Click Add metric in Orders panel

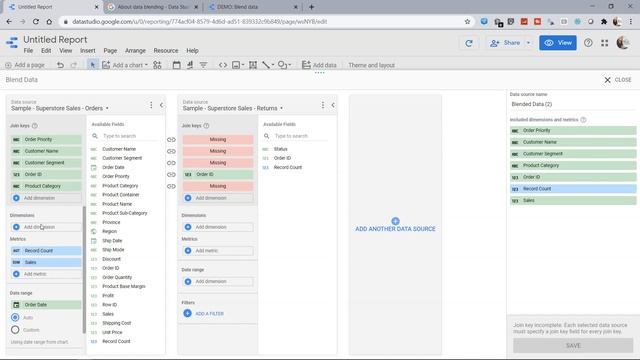pos(46,274)
